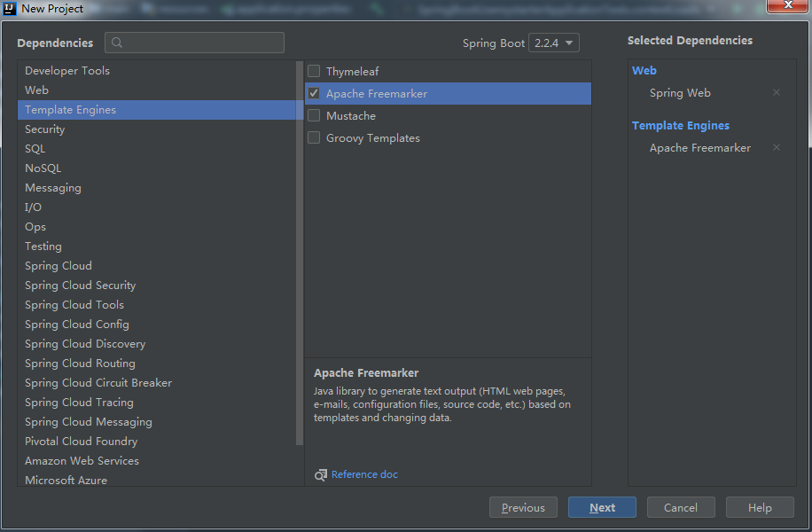Go back with the Previous button
Screen dimensions: 812x532
[523, 507]
